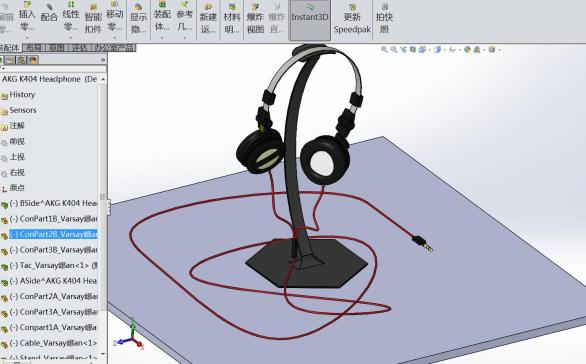Click the headphone jack plug in model
This screenshot has width=586, height=364.
pos(422,243)
